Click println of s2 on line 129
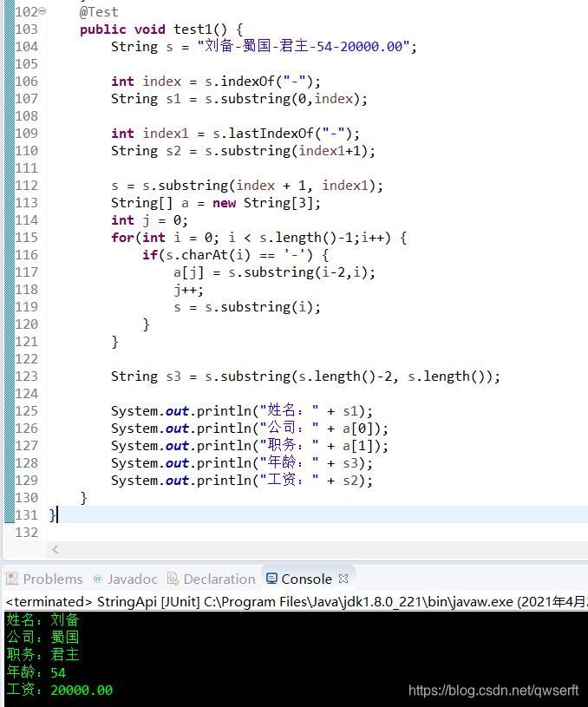Image resolution: width=588 pixels, height=707 pixels. [x=242, y=481]
